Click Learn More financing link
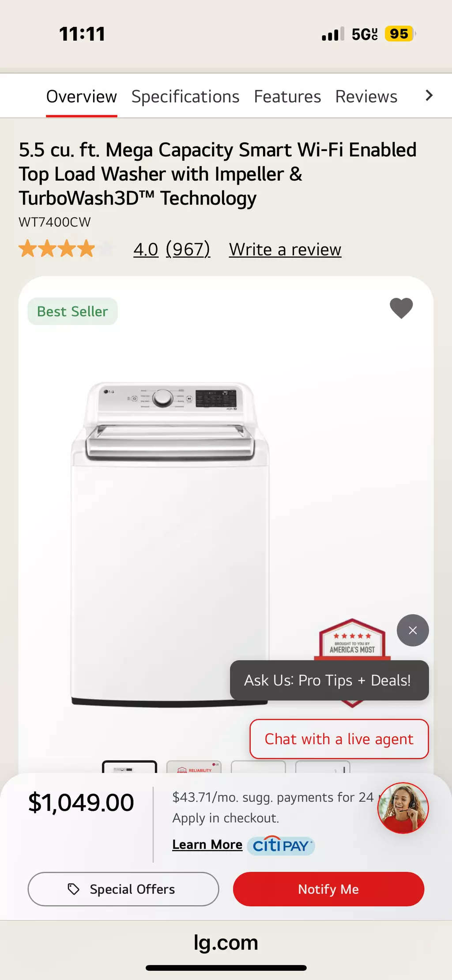 pos(207,844)
